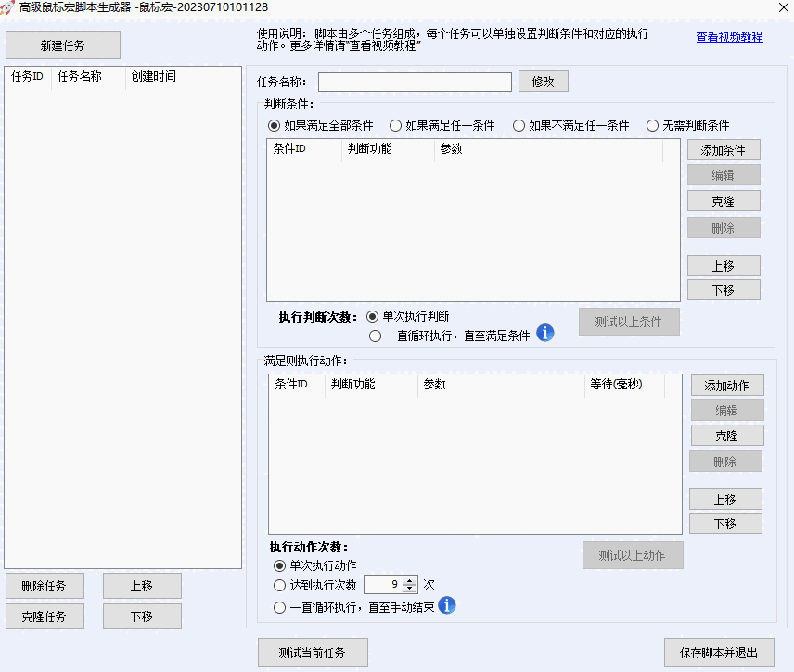Click the 下移 button in action panel

725,523
